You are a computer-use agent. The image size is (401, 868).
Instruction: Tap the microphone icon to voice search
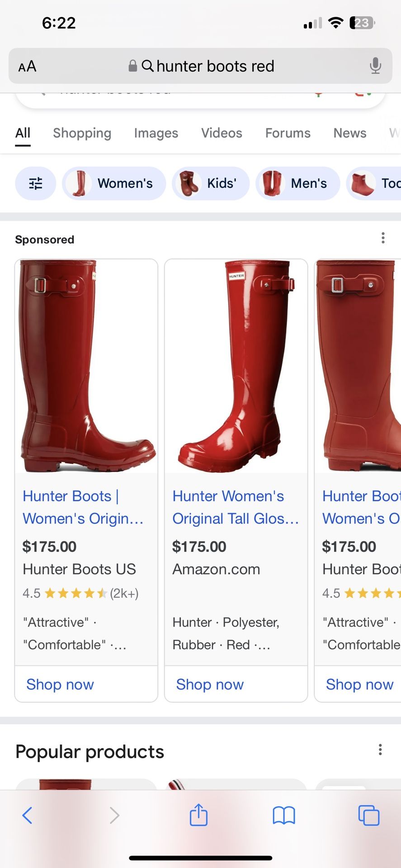pyautogui.click(x=375, y=66)
